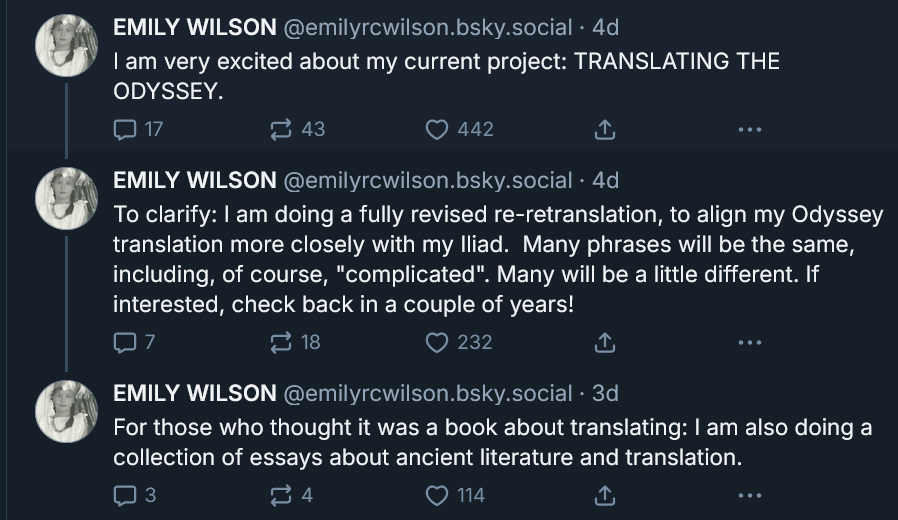Screen dimensions: 898x520
Task: Open the 3d timestamp of the last post
Action: coord(605,393)
